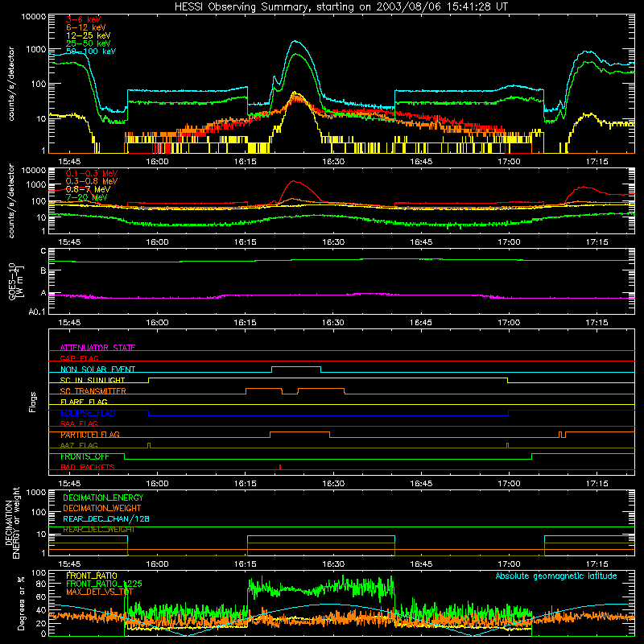Viewport: 644px width, 644px height.
Task: Click the 6-12 keV legend label
Action: pyautogui.click(x=86, y=27)
